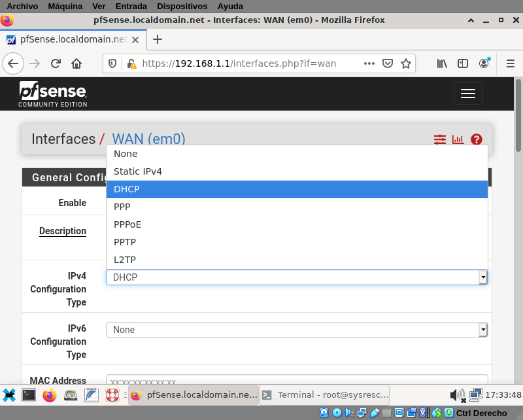Choose Static IPv4 option
The width and height of the screenshot is (523, 420).
coord(297,171)
